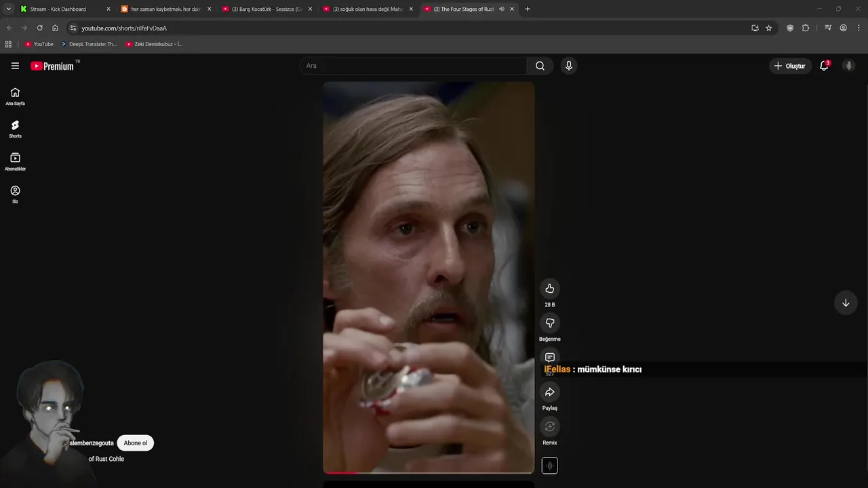
Task: Open the Chrome profile icon
Action: 844,28
